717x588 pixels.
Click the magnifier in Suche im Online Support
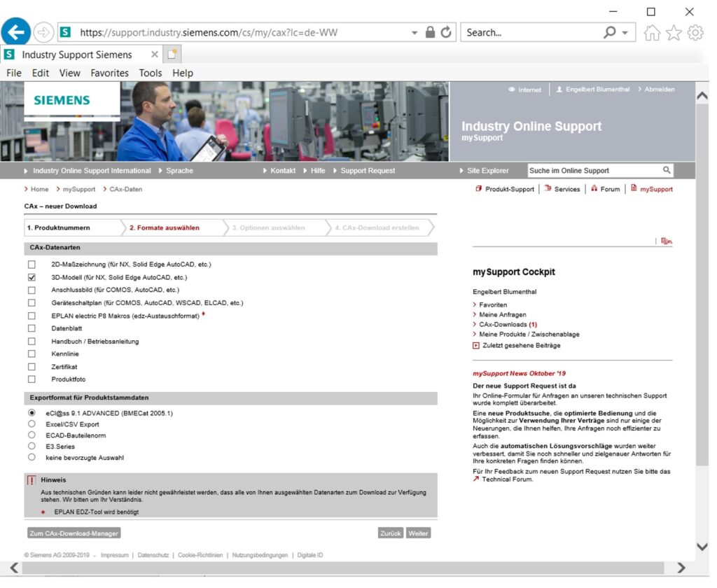pyautogui.click(x=667, y=170)
